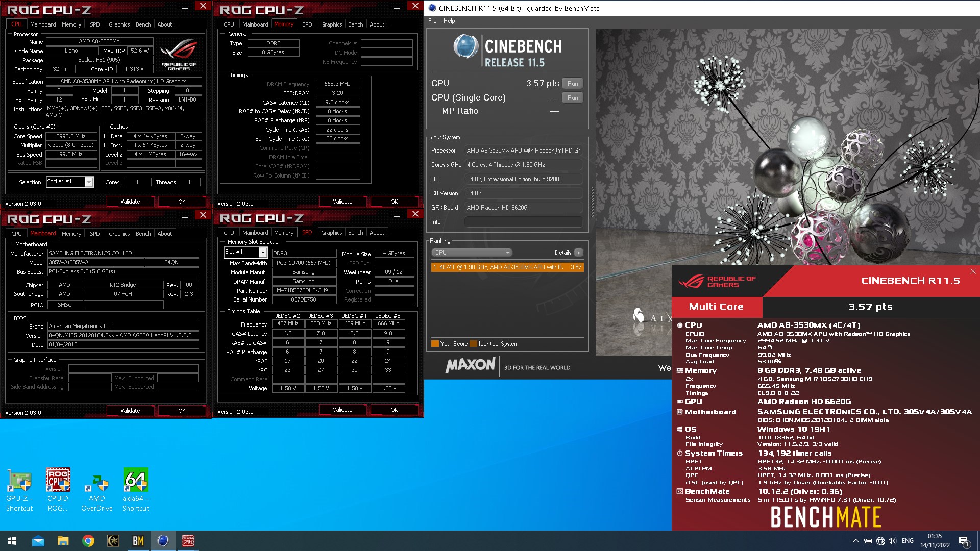Click Validate in the bottom-right SPD window
The height and width of the screenshot is (551, 980).
tap(342, 410)
